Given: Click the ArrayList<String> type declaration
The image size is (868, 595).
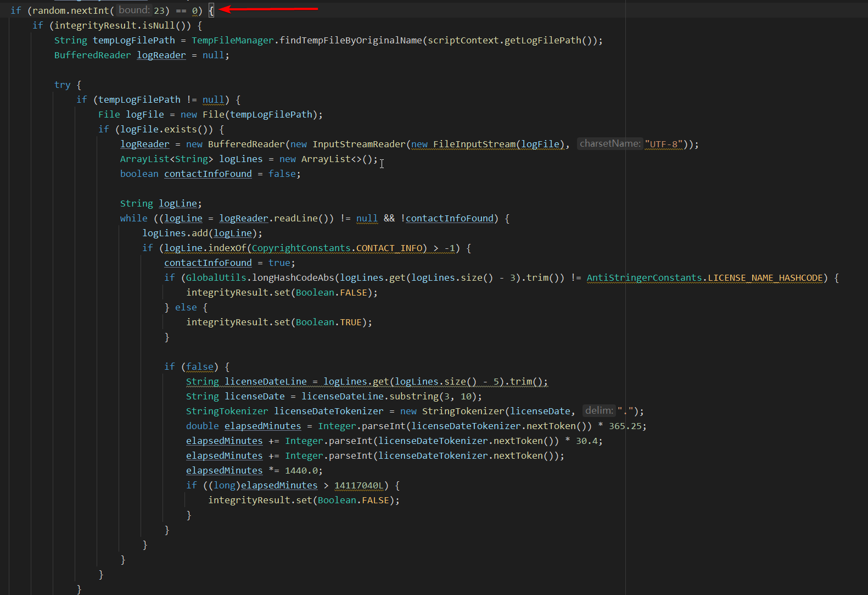Looking at the screenshot, I should 167,159.
